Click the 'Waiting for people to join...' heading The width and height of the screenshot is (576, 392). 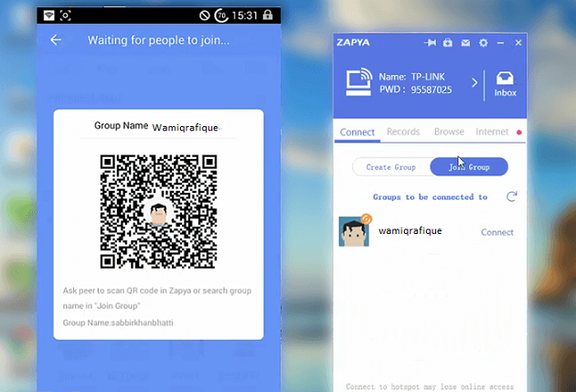(x=158, y=40)
